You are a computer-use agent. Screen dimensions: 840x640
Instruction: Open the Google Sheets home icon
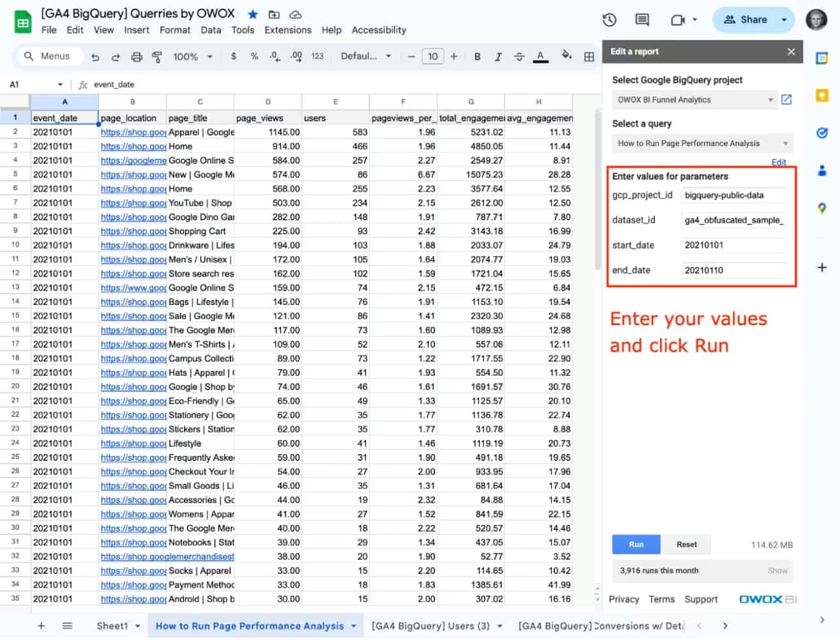[22, 22]
